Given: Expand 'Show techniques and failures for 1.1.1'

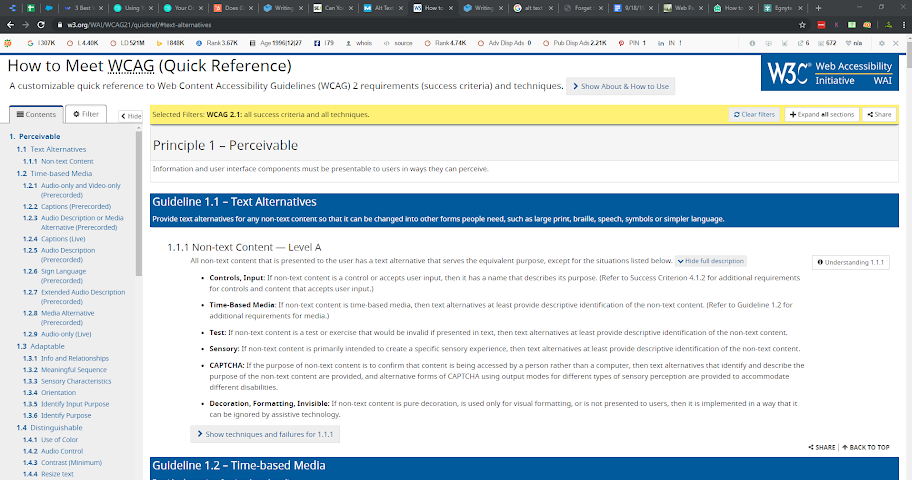Looking at the screenshot, I should [x=265, y=434].
